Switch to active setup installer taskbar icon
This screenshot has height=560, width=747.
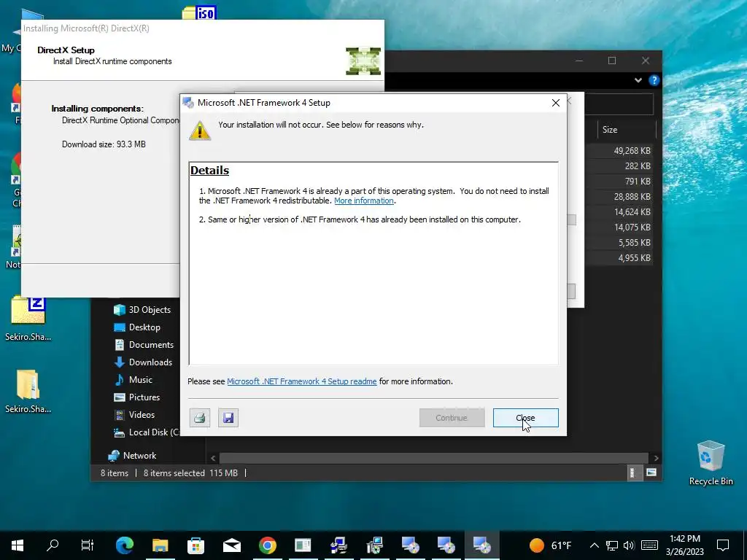pos(481,545)
